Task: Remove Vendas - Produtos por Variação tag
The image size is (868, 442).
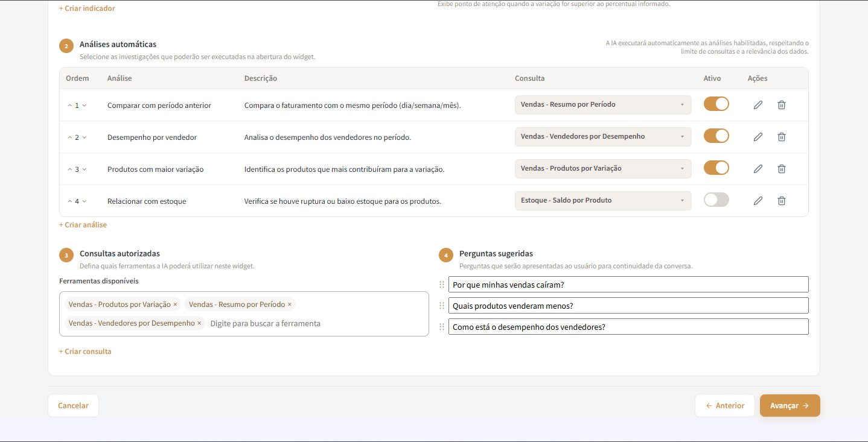Action: coord(175,305)
